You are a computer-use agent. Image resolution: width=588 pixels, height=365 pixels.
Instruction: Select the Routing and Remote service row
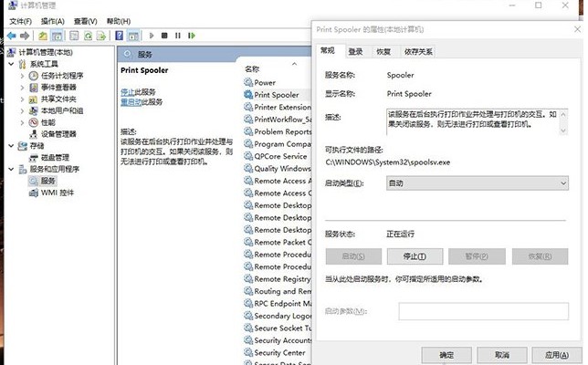pos(278,291)
